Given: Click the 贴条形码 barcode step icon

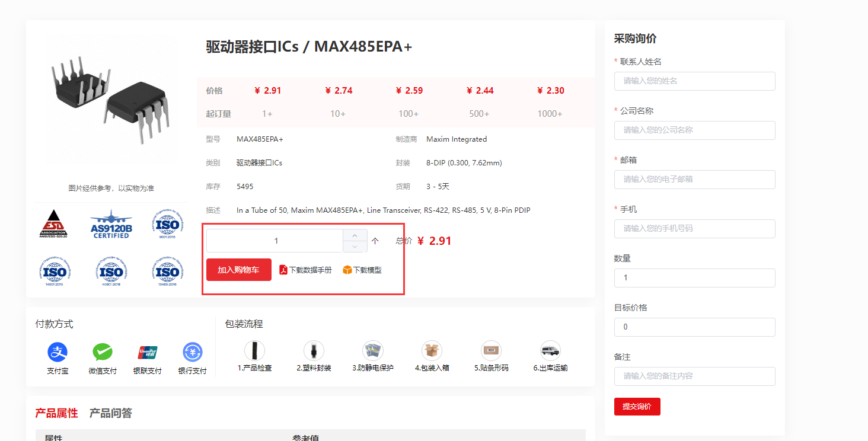Looking at the screenshot, I should (x=491, y=350).
